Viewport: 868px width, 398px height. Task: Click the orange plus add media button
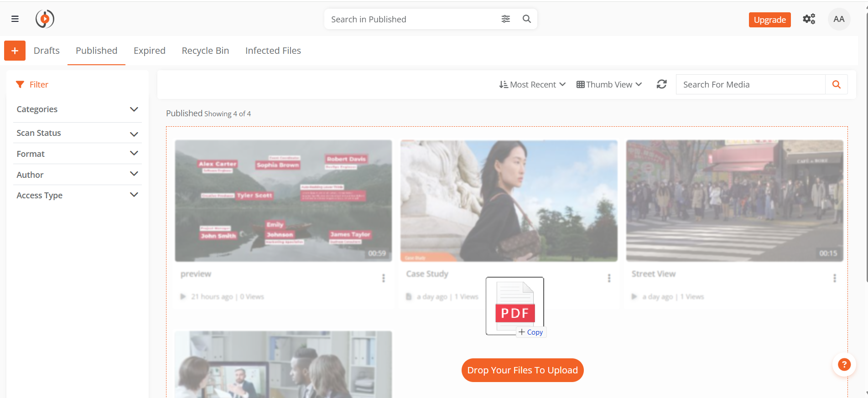coord(15,51)
